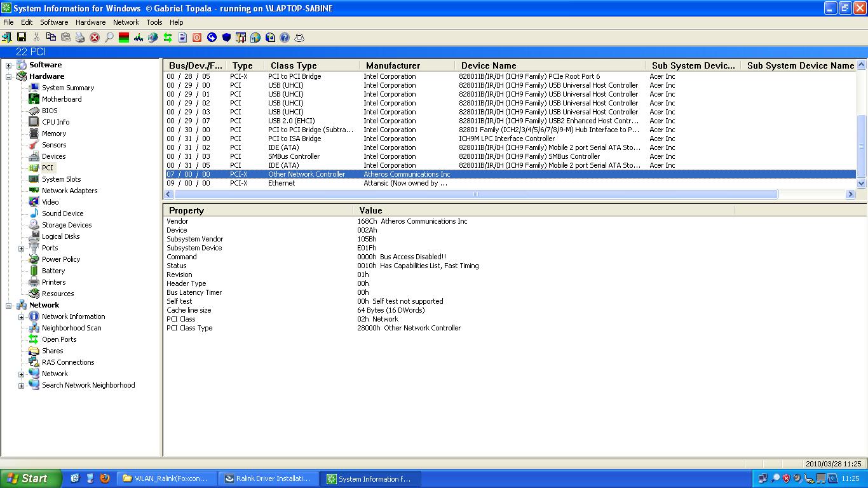Launch Firefox from quick launch bar
This screenshot has width=868, height=488.
pyautogui.click(x=105, y=478)
